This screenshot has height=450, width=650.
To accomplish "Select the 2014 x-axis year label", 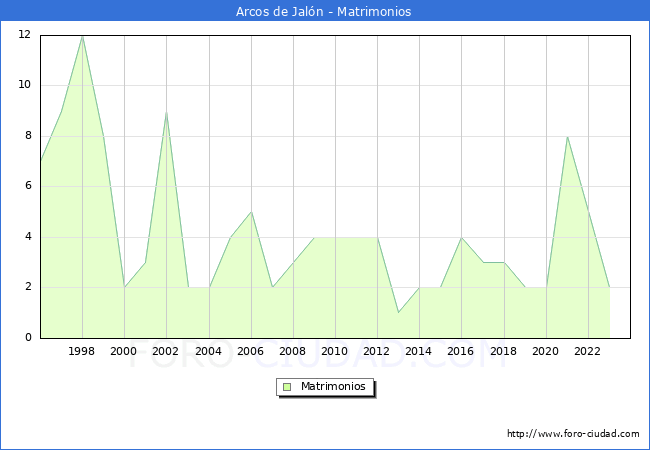I will 419,351.
